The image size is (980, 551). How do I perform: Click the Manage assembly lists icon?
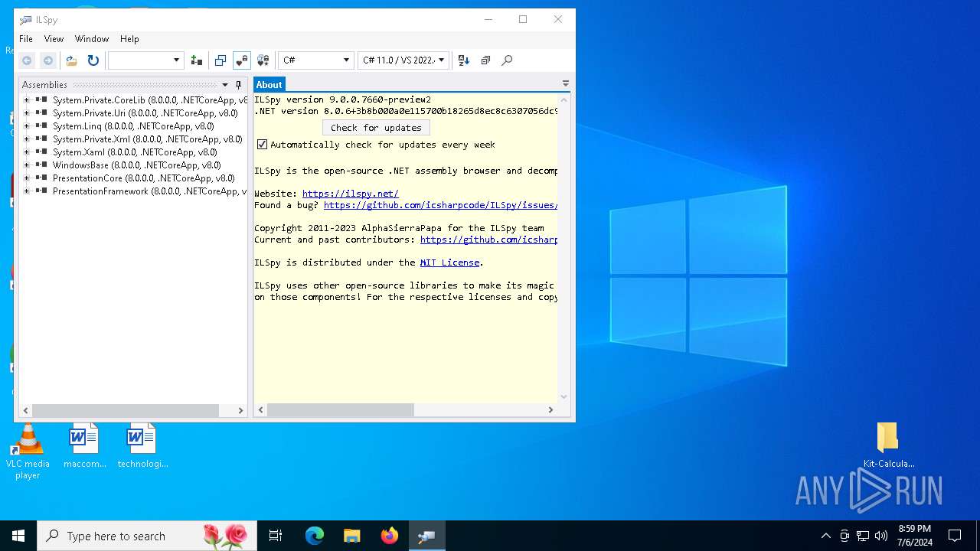[197, 60]
